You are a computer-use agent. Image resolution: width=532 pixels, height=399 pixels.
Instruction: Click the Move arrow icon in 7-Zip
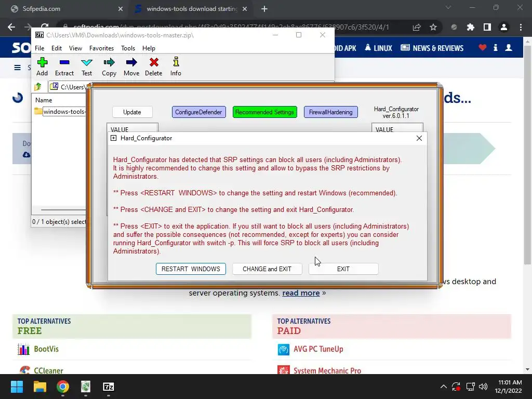[131, 62]
